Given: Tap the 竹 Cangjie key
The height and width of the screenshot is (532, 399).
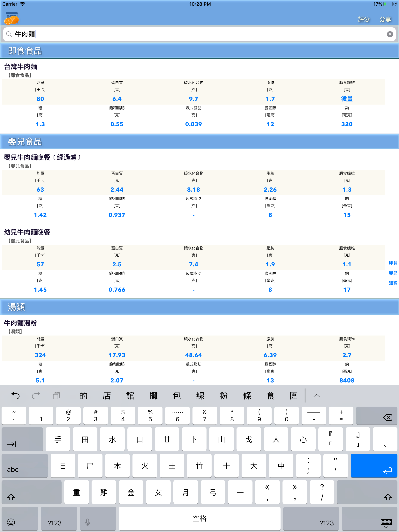Looking at the screenshot, I should (199, 466).
